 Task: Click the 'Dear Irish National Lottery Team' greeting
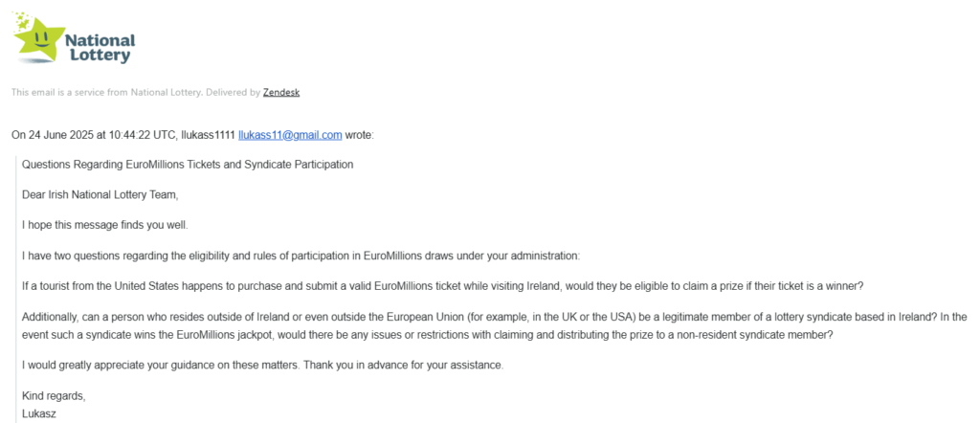pyautogui.click(x=100, y=195)
